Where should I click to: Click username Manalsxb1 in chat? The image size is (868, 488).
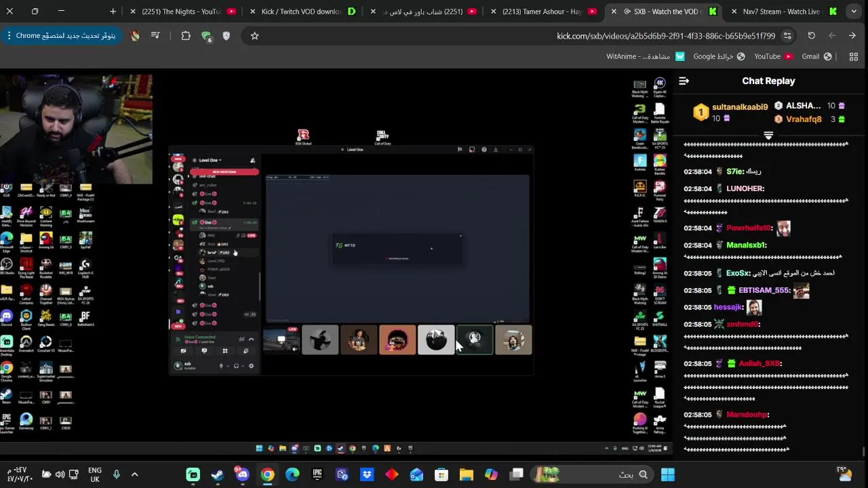pos(746,245)
